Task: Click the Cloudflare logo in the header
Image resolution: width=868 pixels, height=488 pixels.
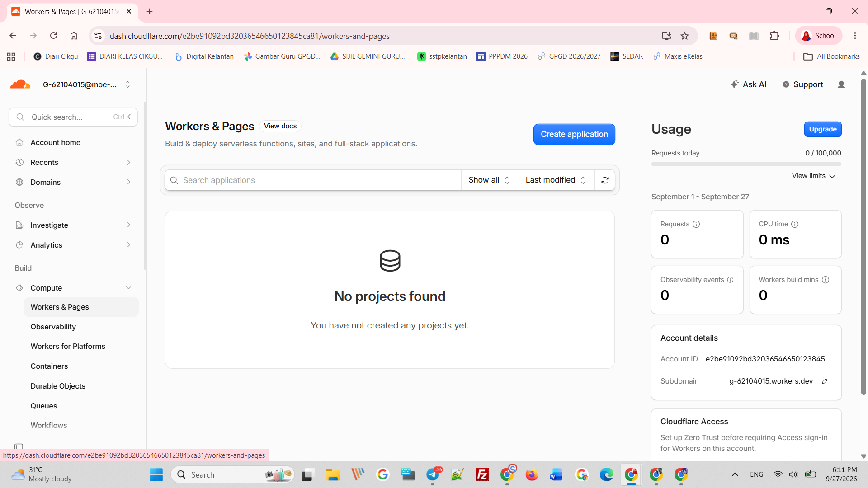Action: 20,84
